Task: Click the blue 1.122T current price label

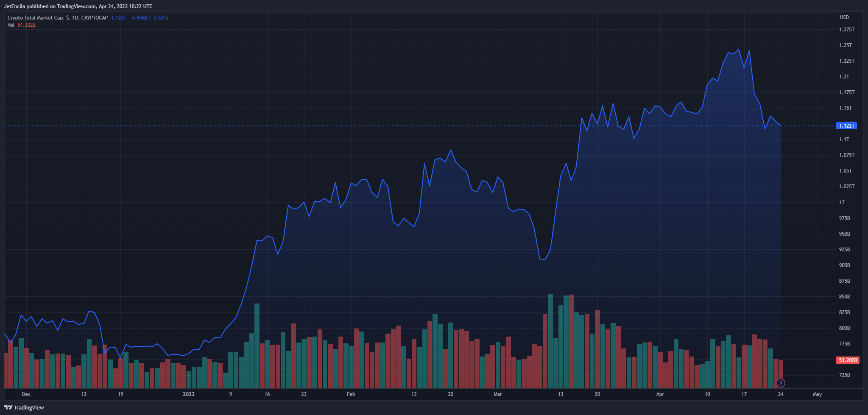Action: [x=847, y=125]
